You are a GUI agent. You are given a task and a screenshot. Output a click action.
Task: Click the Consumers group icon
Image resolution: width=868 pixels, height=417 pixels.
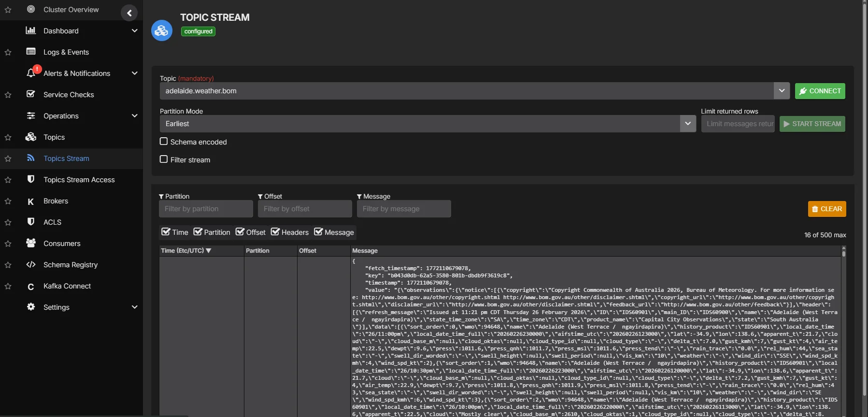(31, 244)
